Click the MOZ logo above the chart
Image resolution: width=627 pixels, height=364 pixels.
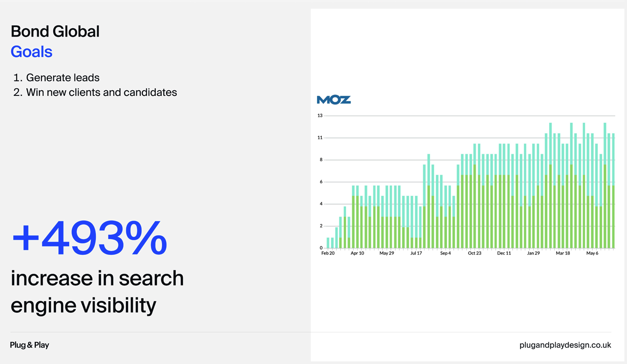(334, 100)
